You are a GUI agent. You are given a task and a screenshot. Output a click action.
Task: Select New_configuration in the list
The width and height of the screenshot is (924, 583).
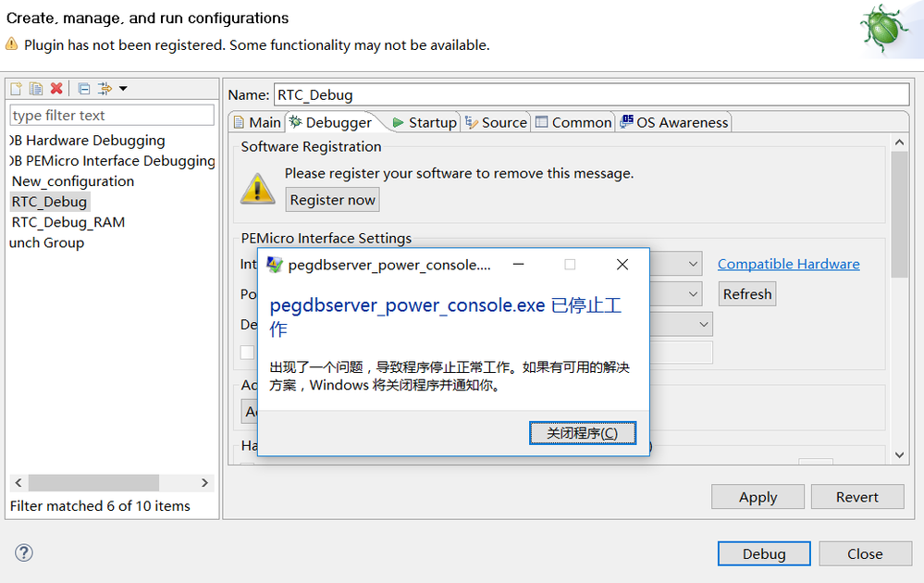point(72,181)
